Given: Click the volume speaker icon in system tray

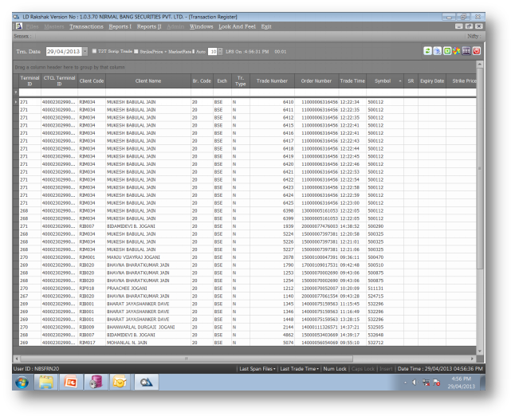Looking at the screenshot, I should [x=414, y=382].
